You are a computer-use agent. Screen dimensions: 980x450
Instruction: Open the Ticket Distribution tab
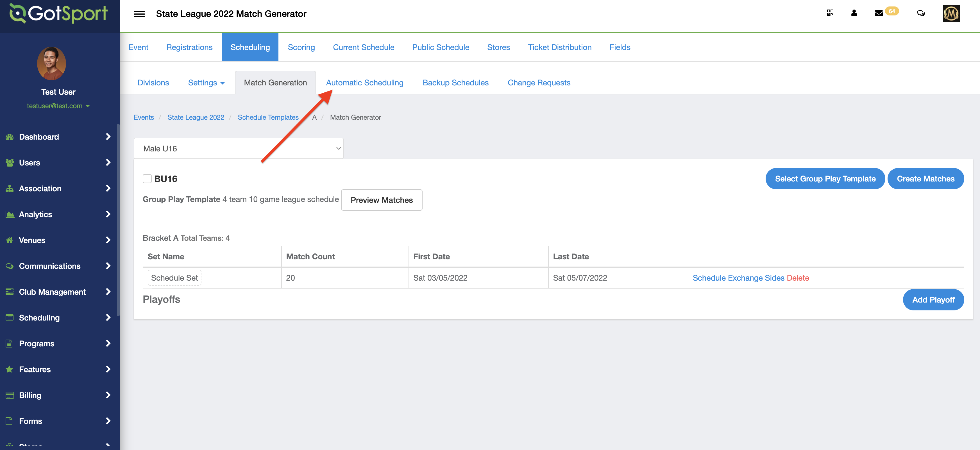pyautogui.click(x=560, y=47)
